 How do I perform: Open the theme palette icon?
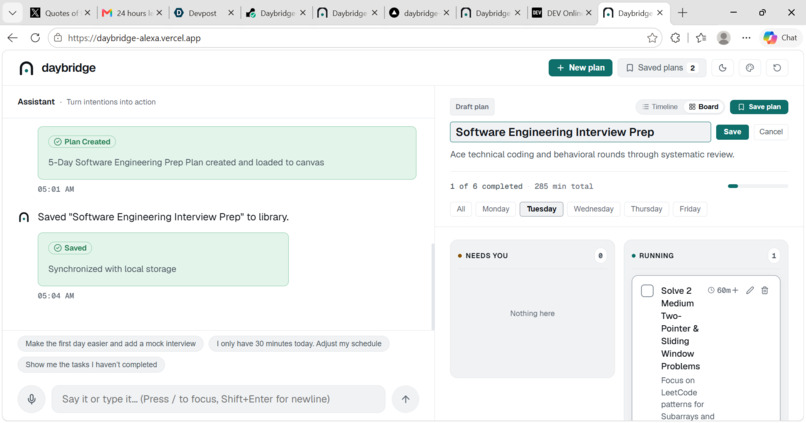click(749, 68)
